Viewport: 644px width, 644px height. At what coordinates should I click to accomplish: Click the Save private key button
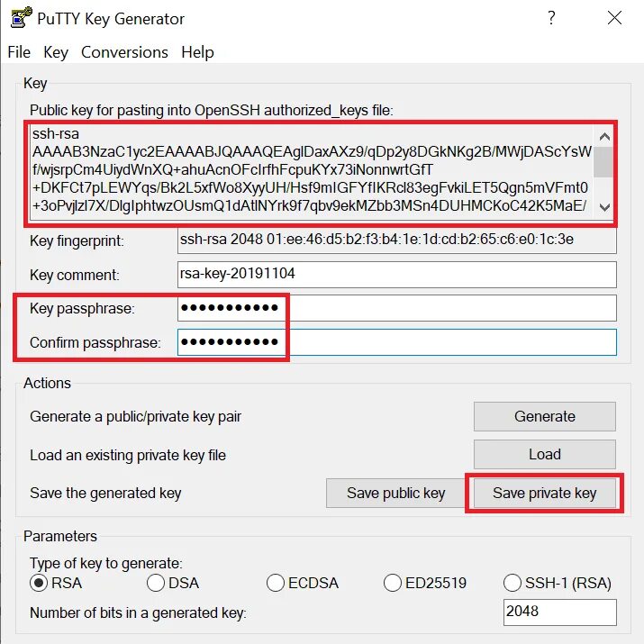click(x=544, y=493)
